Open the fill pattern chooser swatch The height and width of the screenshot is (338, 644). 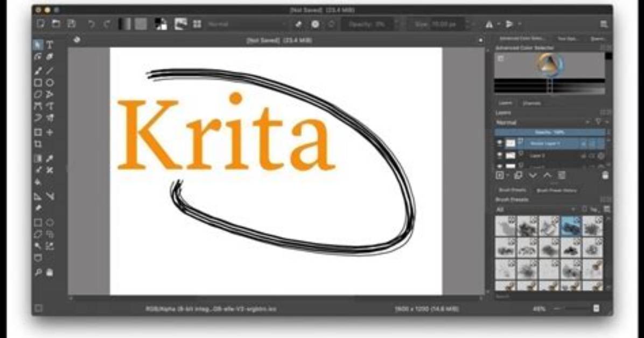click(141, 24)
